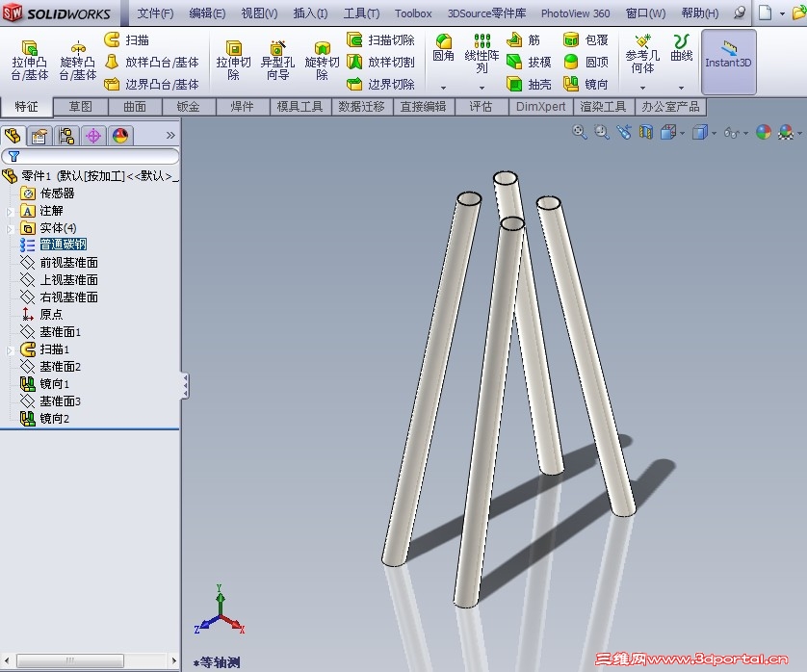Switch to the 草图 sketch tab
The height and width of the screenshot is (672, 807).
click(x=80, y=107)
